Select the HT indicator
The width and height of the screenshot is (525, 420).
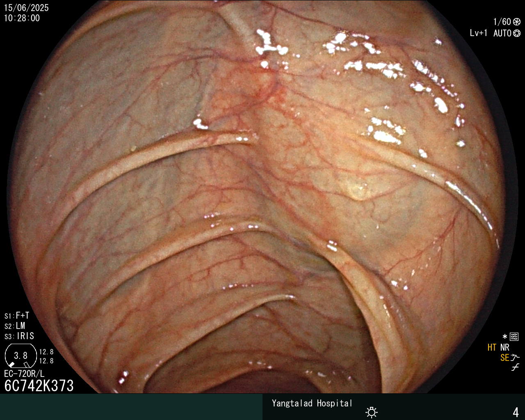[492, 347]
